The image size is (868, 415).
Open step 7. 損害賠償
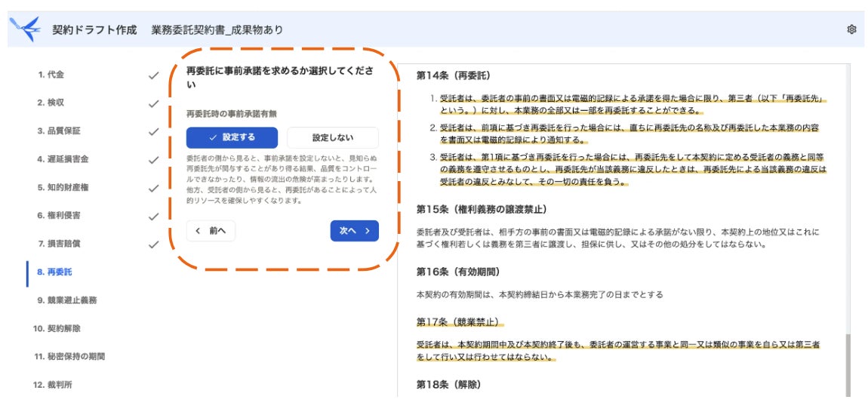pyautogui.click(x=59, y=244)
